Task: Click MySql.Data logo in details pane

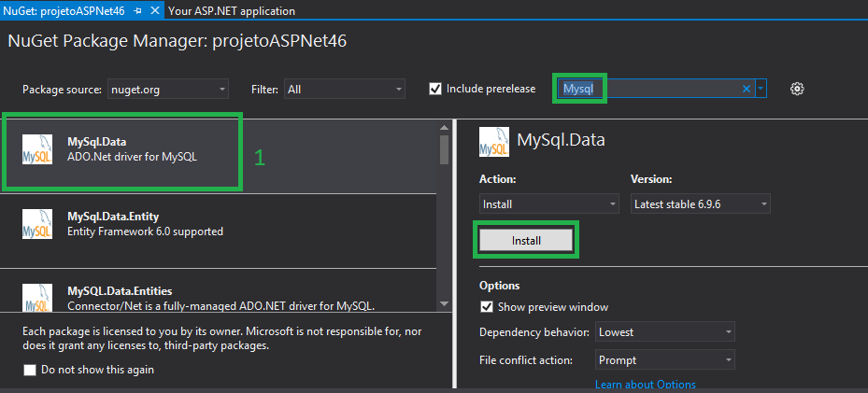Action: click(x=493, y=142)
